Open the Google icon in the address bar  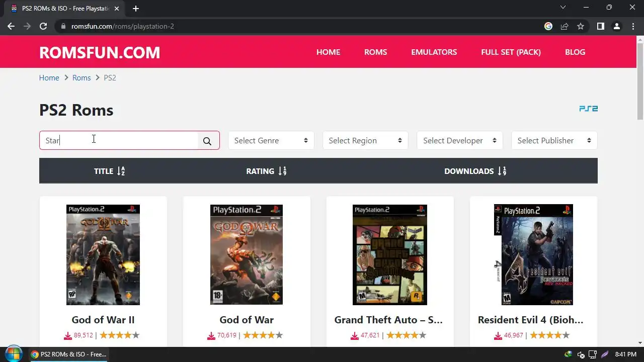[548, 26]
